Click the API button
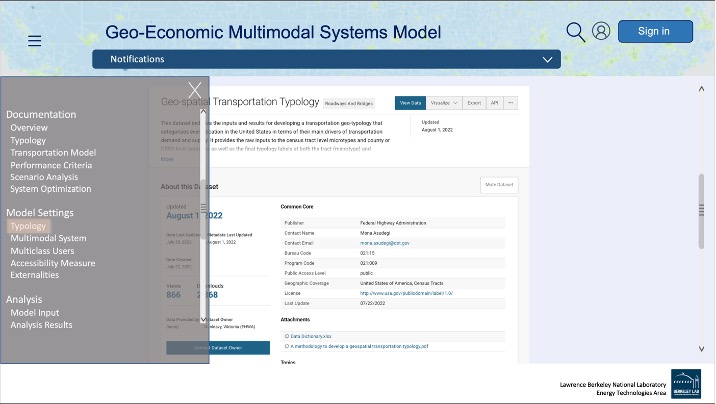 (495, 103)
